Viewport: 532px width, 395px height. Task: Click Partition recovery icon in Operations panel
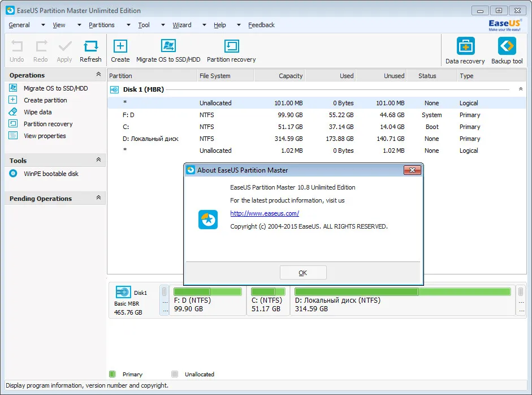(x=13, y=123)
